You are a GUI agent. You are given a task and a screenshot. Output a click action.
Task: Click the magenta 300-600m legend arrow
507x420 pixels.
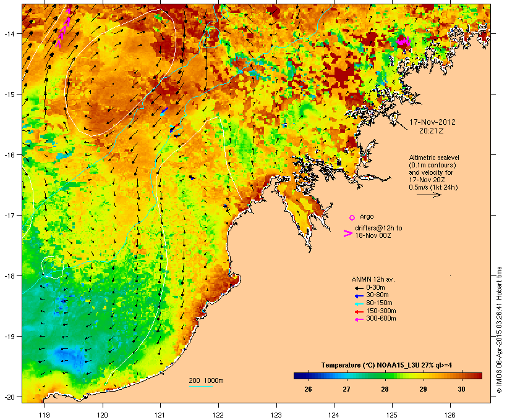359,319
